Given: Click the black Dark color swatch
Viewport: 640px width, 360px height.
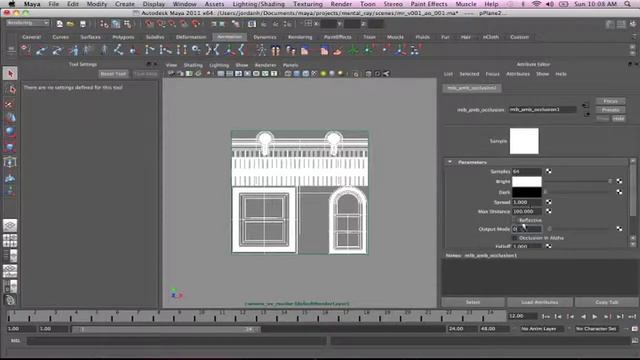Looking at the screenshot, I should (527, 192).
